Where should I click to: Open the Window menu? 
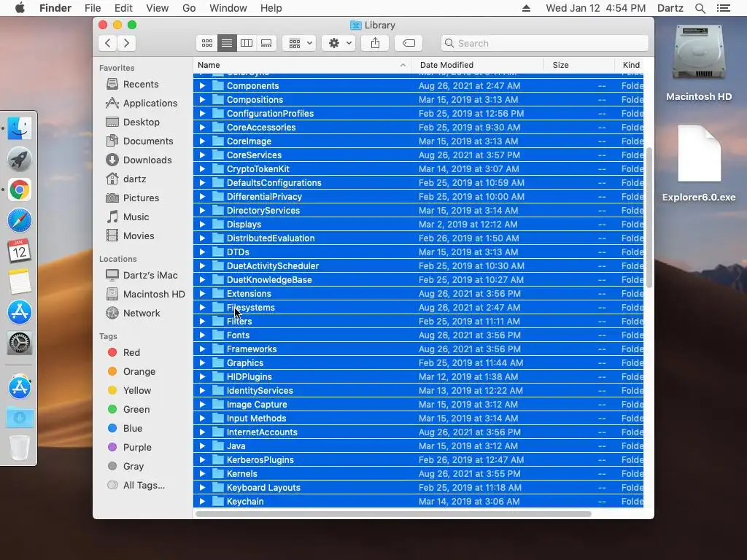(228, 8)
